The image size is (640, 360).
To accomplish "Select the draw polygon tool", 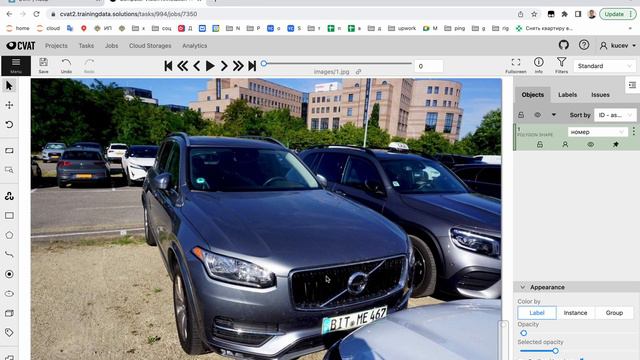I will [9, 235].
